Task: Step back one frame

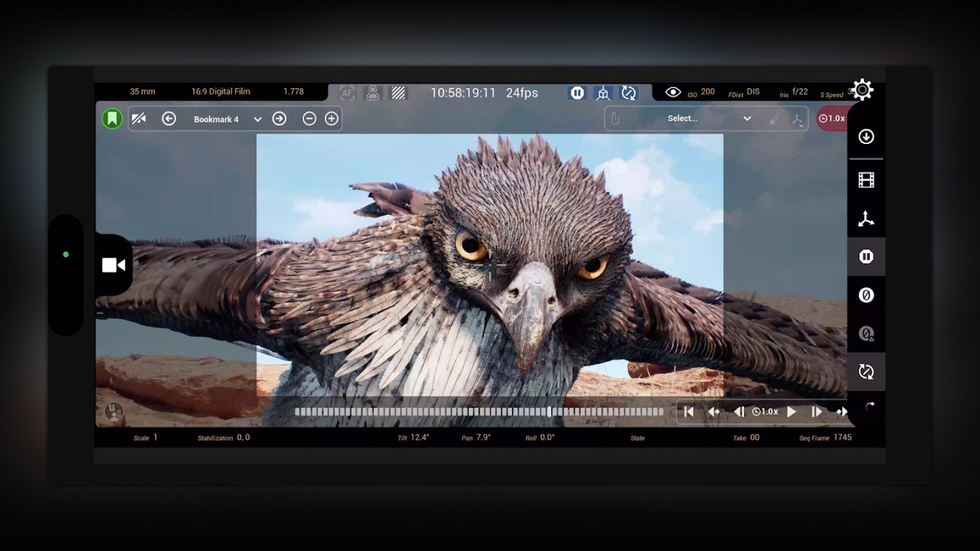Action: 739,412
